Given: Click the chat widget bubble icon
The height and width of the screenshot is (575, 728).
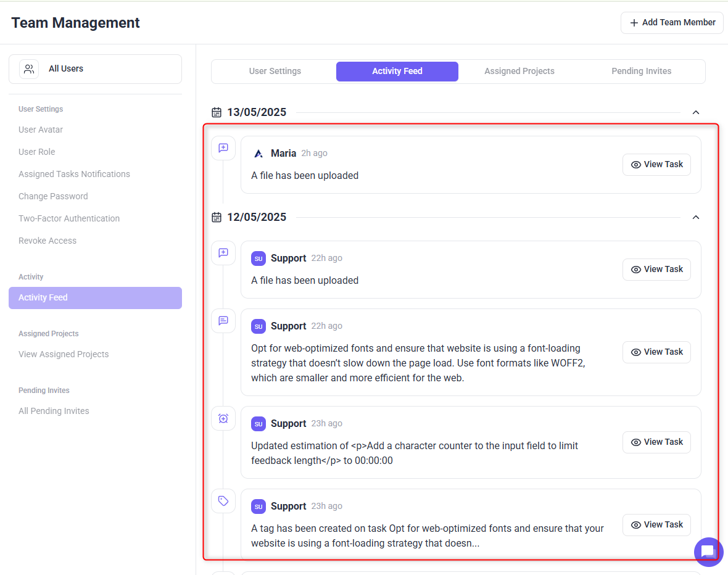Looking at the screenshot, I should click(x=708, y=552).
